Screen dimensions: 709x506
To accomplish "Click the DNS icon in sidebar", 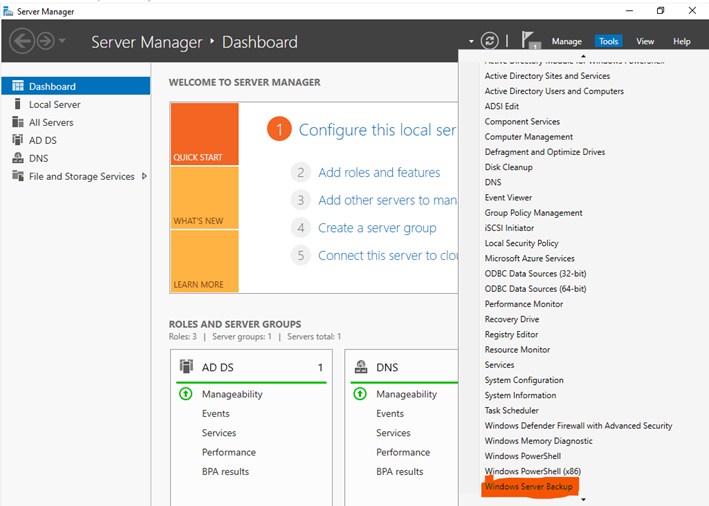I will (18, 158).
